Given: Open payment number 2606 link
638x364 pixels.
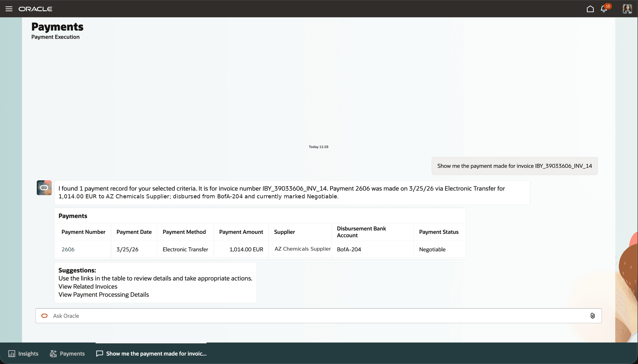Looking at the screenshot, I should tap(68, 249).
